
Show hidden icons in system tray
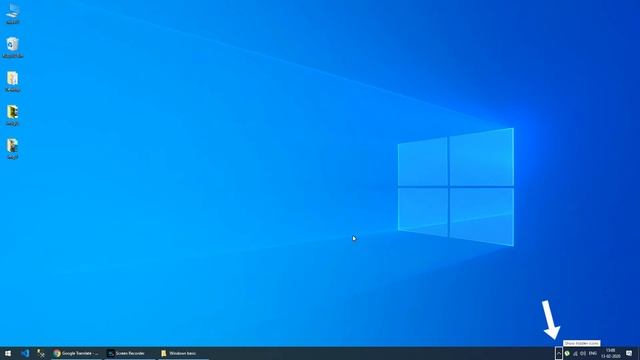tap(559, 353)
